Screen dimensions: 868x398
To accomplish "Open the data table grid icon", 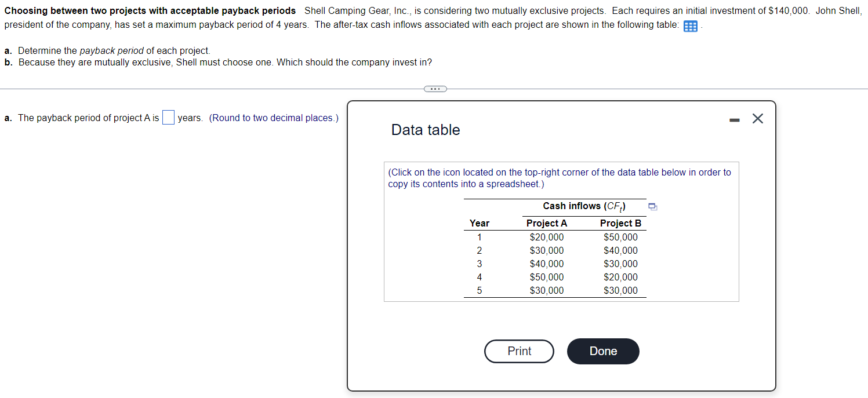I will (x=691, y=26).
